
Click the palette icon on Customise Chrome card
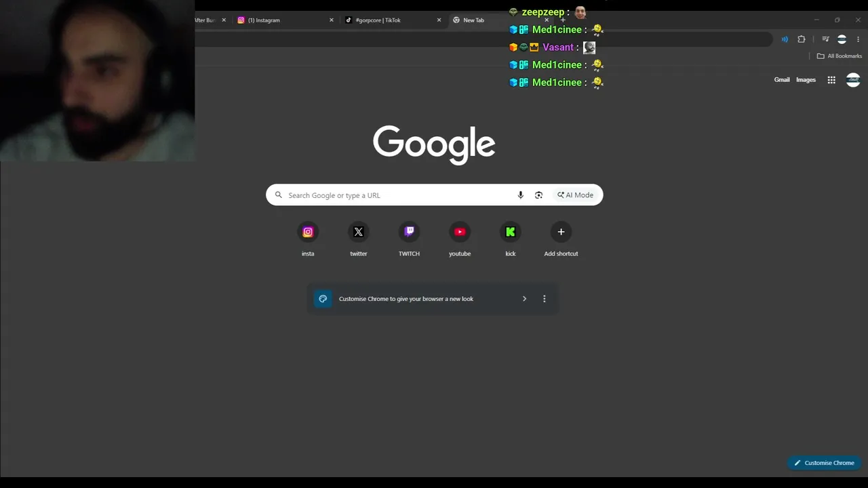(323, 299)
